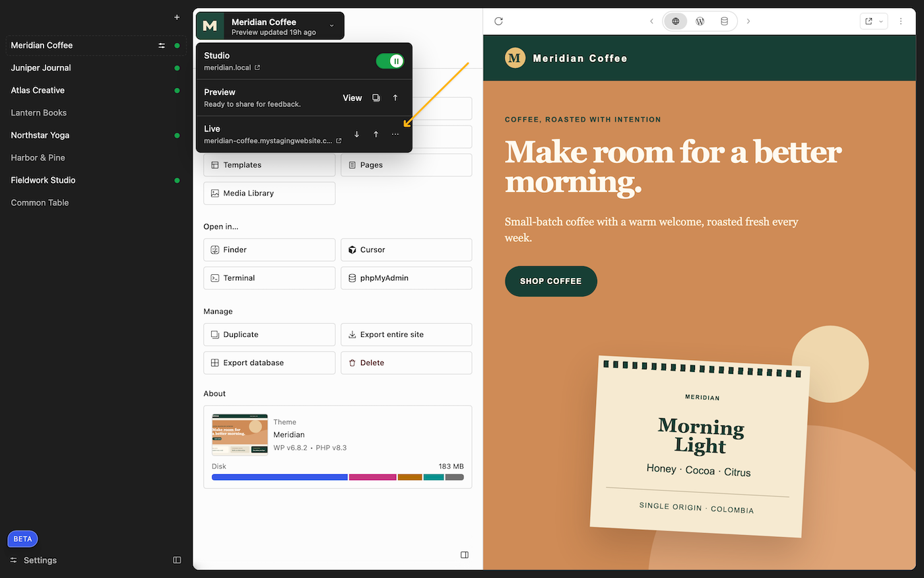The width and height of the screenshot is (924, 578).
Task: Open the Live row more options ellipsis
Action: click(x=395, y=134)
